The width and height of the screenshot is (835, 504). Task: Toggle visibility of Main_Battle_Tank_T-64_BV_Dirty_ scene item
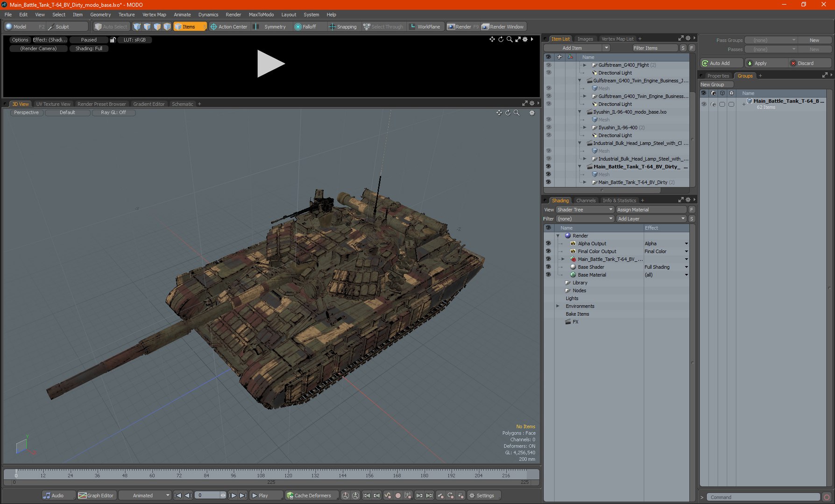(x=548, y=167)
